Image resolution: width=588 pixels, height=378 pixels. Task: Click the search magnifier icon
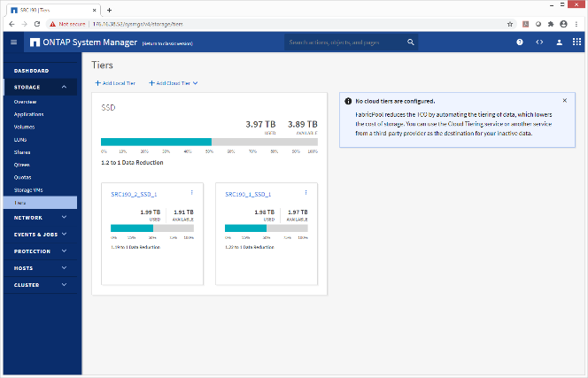(x=411, y=42)
